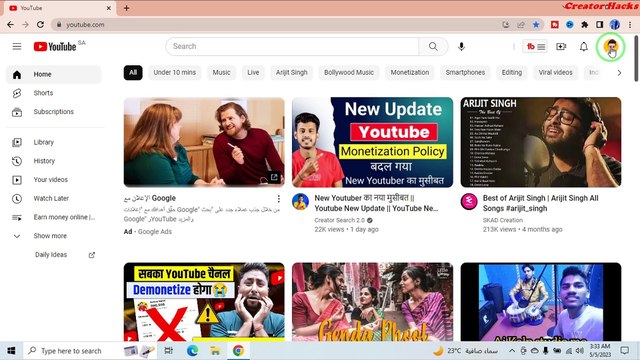Select the 'Monetization' chip
The height and width of the screenshot is (360, 640).
(410, 73)
